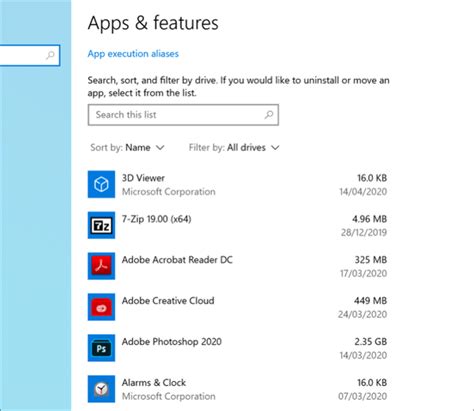Focus the sidebar settings search box

point(30,55)
